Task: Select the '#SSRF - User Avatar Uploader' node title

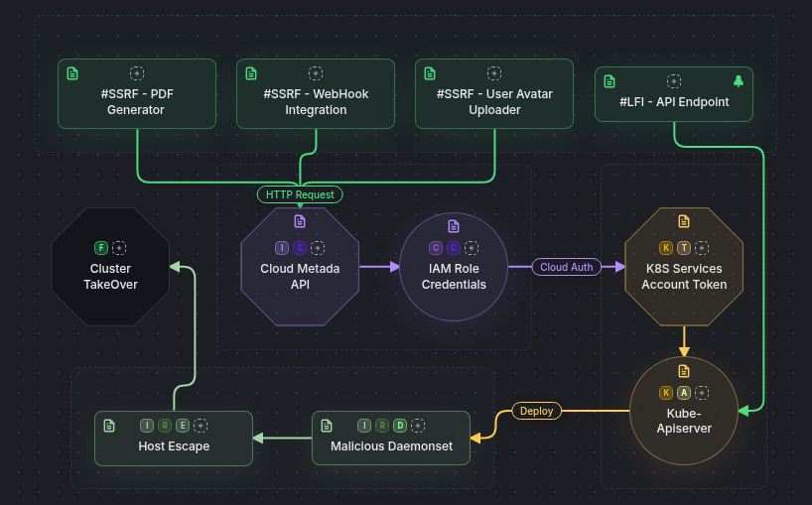Action: point(494,102)
